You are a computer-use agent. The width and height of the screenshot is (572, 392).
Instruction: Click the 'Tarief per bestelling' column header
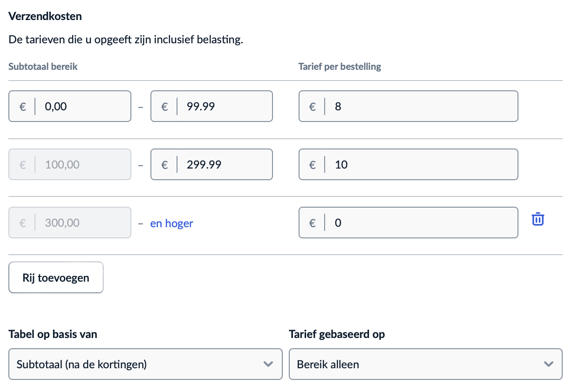click(x=340, y=67)
